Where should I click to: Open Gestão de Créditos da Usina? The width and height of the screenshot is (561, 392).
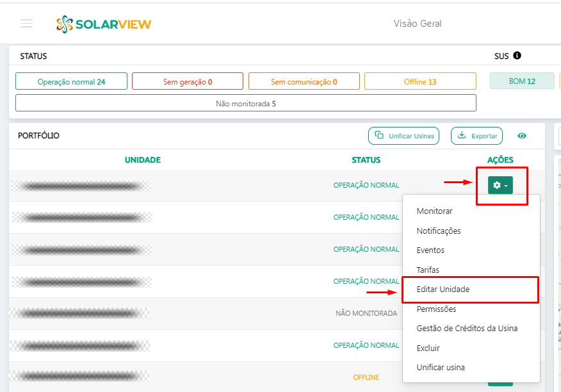[467, 329]
